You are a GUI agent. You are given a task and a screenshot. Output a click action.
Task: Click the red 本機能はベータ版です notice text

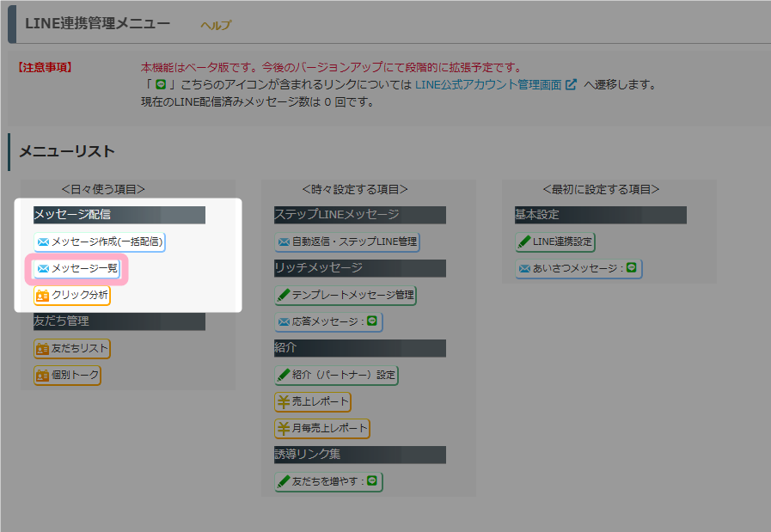(332, 67)
